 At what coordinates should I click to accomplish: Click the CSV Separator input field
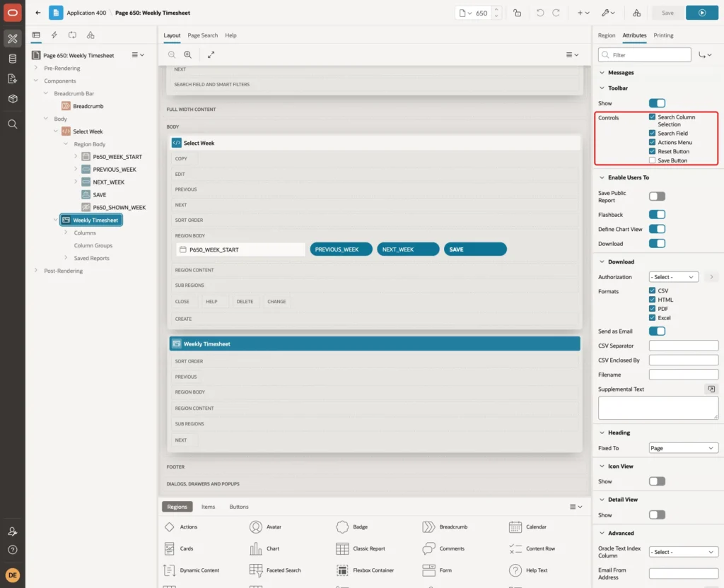pyautogui.click(x=684, y=346)
